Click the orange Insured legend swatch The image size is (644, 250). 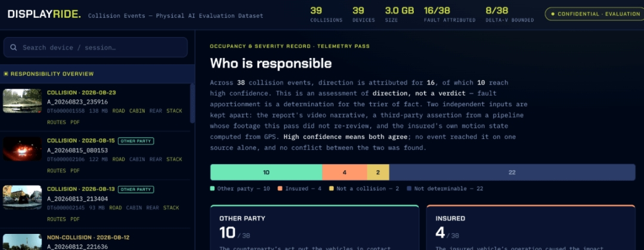280,189
